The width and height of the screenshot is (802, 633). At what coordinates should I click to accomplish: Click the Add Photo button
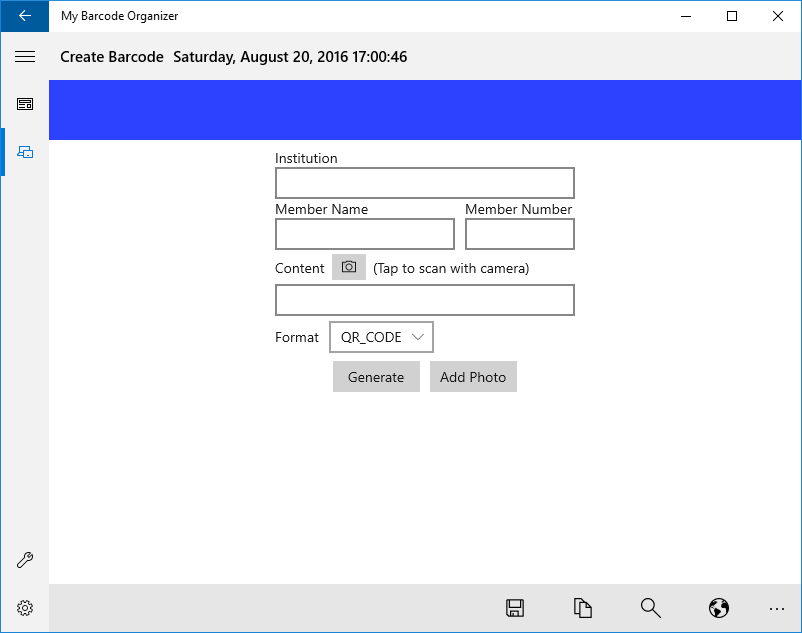click(x=473, y=377)
